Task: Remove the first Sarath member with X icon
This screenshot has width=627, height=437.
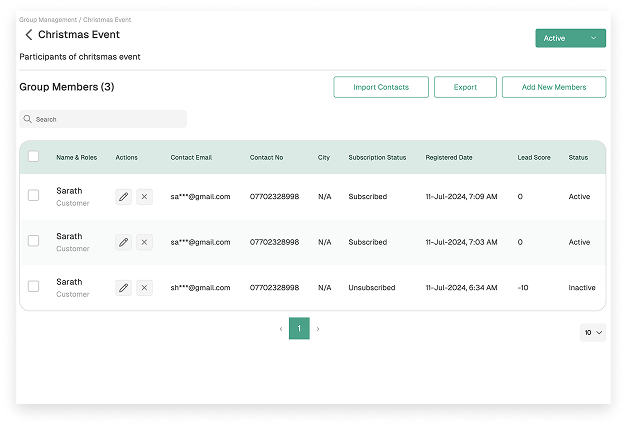Action: click(x=144, y=197)
